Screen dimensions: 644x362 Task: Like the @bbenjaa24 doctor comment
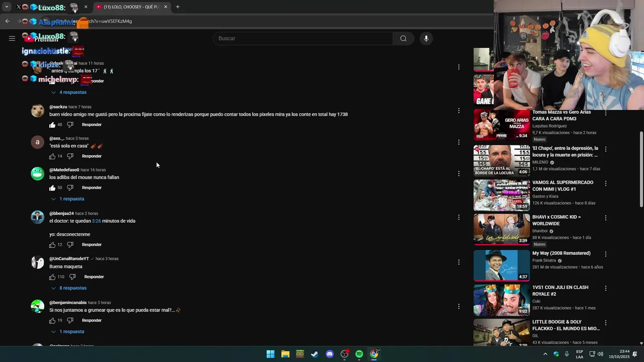(x=52, y=245)
